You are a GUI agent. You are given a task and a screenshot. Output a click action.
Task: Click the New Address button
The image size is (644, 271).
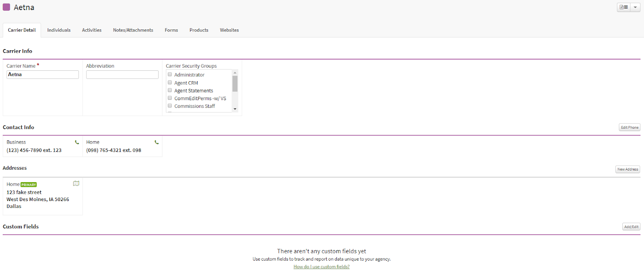628,169
